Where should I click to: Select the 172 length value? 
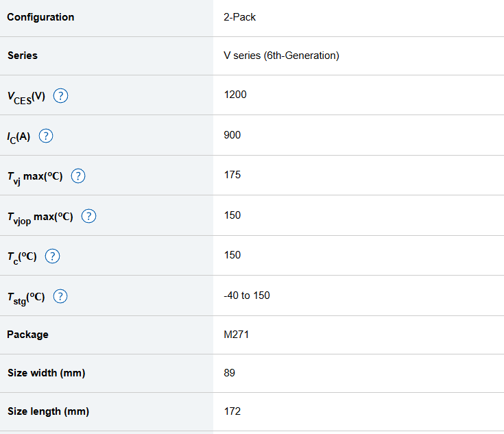pyautogui.click(x=232, y=411)
